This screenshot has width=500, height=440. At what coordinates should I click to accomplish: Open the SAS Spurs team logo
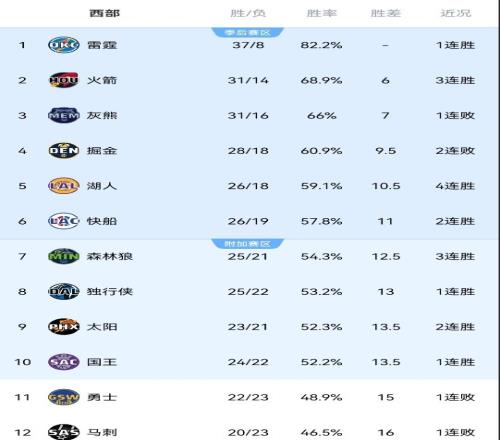64,432
